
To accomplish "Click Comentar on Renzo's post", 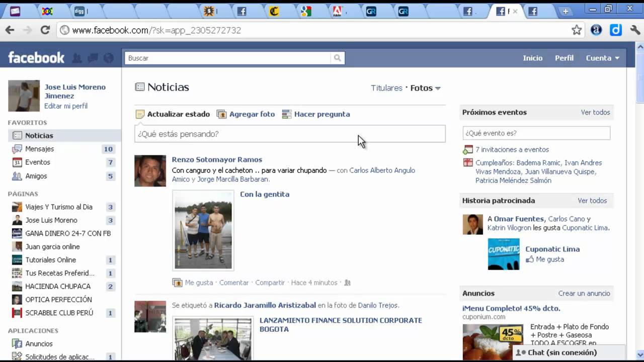I will tap(234, 283).
